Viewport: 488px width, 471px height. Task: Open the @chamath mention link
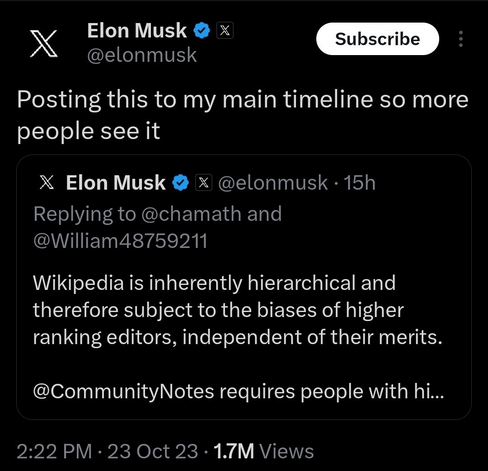(x=191, y=214)
